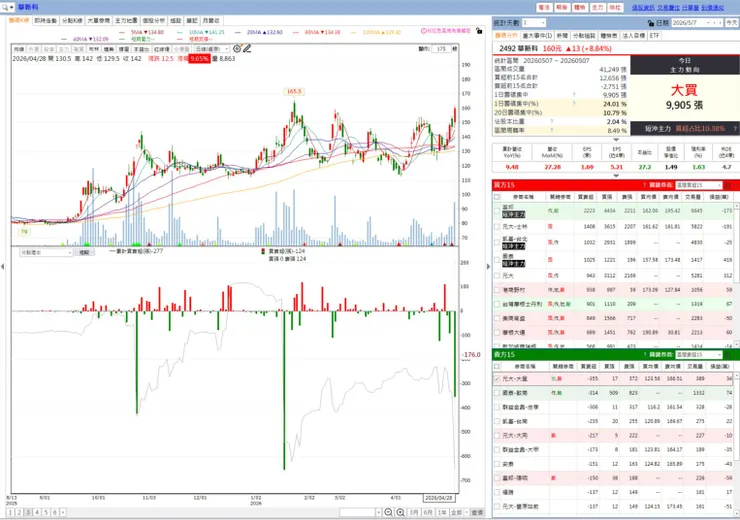Click help icon in 賣方15 header
This screenshot has width=740, height=520.
click(644, 354)
